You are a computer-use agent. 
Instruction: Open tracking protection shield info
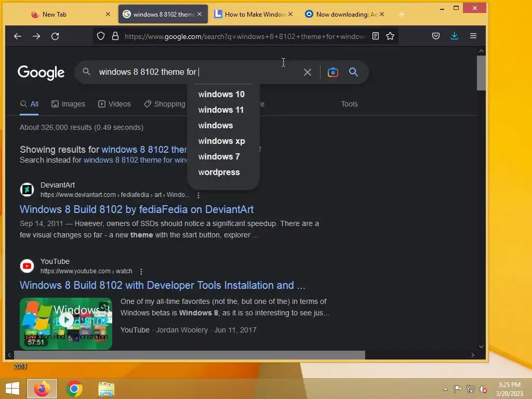pos(101,36)
